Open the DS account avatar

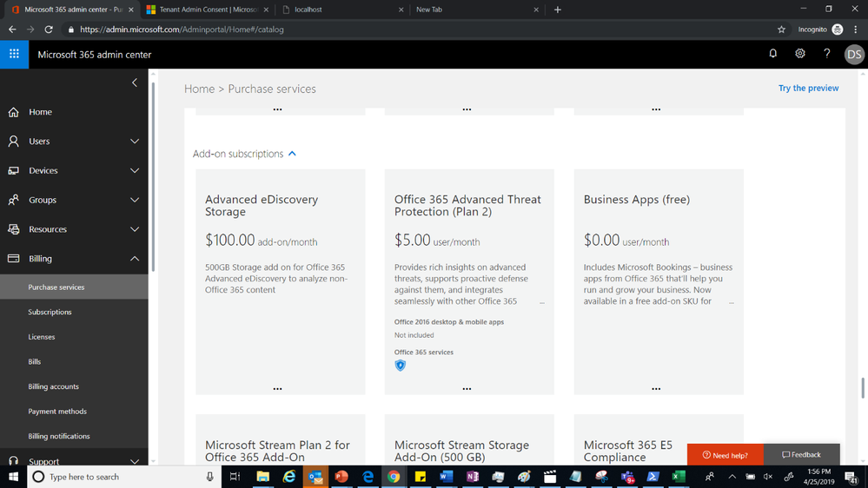coord(854,54)
